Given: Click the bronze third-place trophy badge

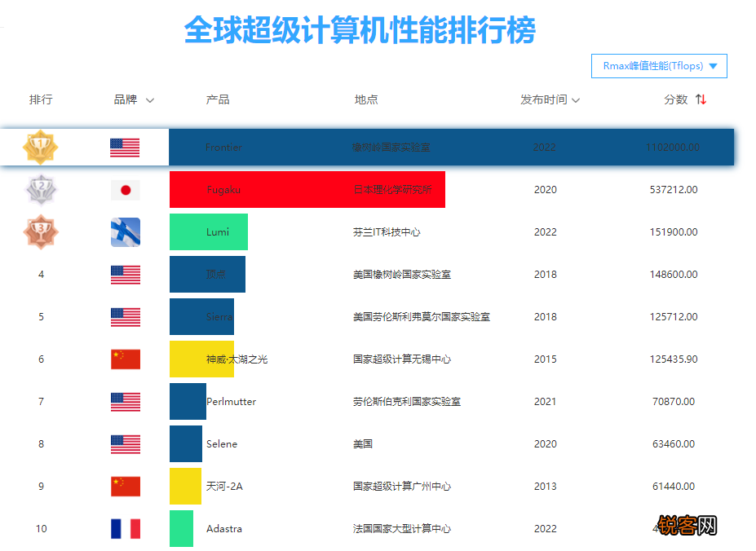Looking at the screenshot, I should (41, 231).
